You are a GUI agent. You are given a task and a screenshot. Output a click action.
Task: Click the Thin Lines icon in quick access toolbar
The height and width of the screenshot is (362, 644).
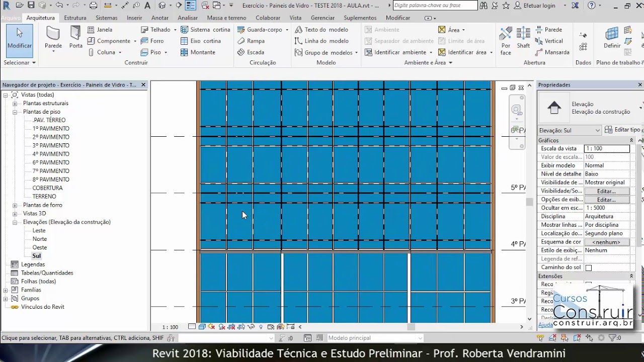[191, 6]
